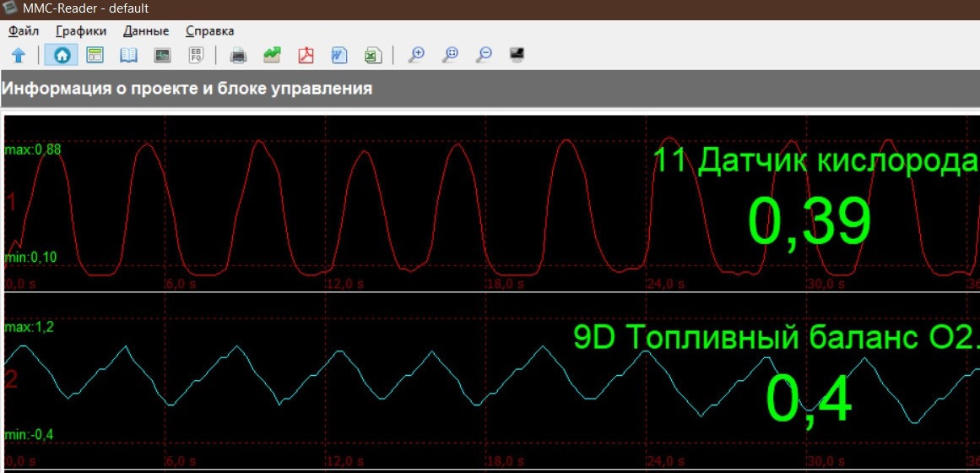Screen dimensions: 980x473
Task: Click the '9D Топливный баланс O2' label
Action: pyautogui.click(x=776, y=337)
